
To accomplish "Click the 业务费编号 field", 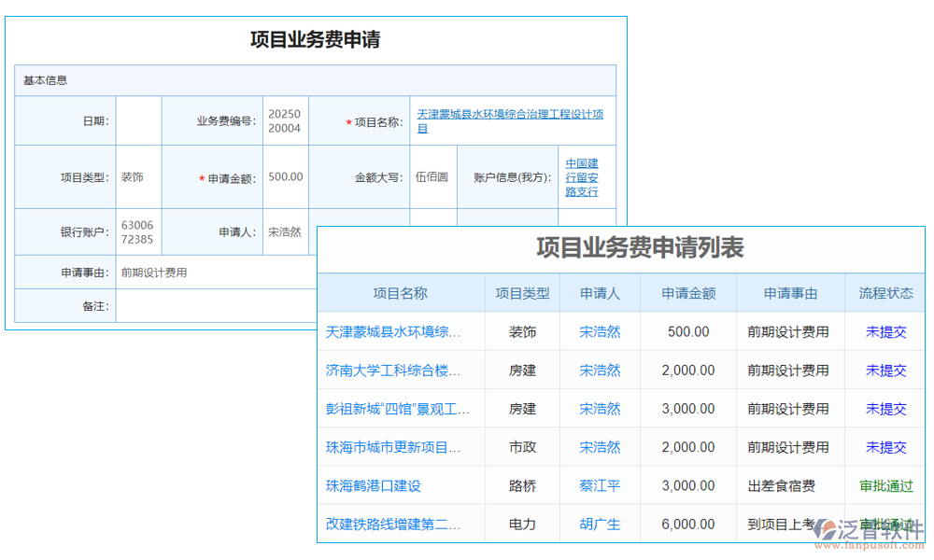I will point(285,120).
